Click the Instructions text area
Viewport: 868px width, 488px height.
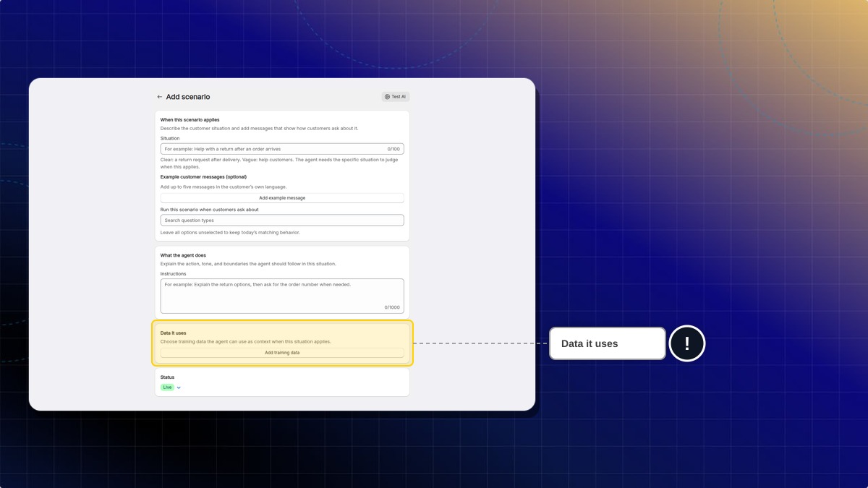tap(282, 296)
